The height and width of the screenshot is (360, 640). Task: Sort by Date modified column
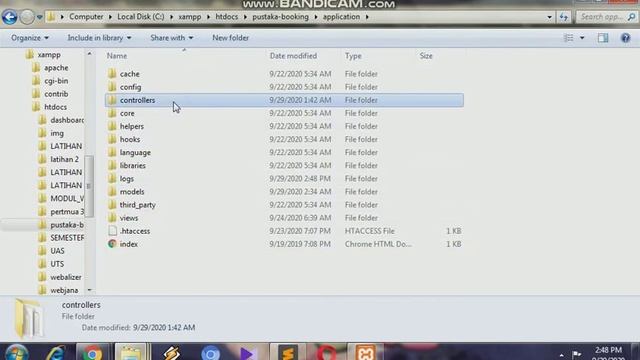click(293, 56)
